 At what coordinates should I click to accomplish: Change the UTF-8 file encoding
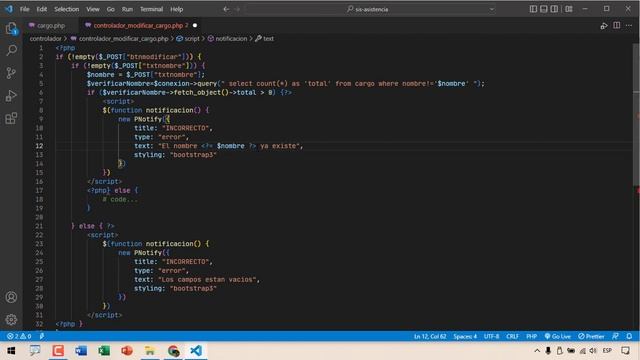[491, 336]
